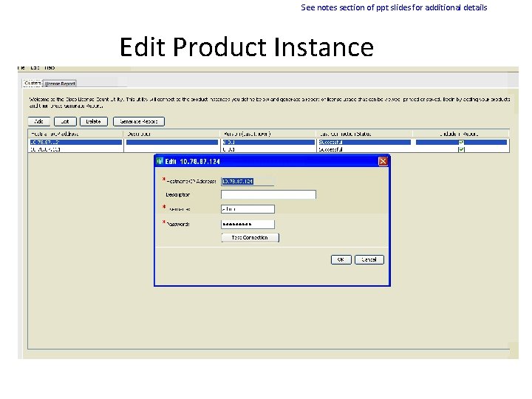532x399 pixels.
Task: Toggle Include in Report for second unselected row
Action: [x=461, y=149]
